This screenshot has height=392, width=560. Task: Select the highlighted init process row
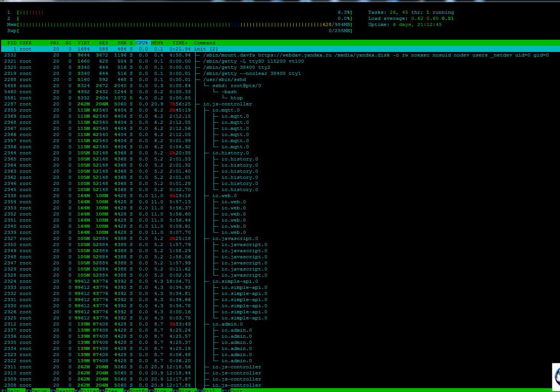[280, 49]
